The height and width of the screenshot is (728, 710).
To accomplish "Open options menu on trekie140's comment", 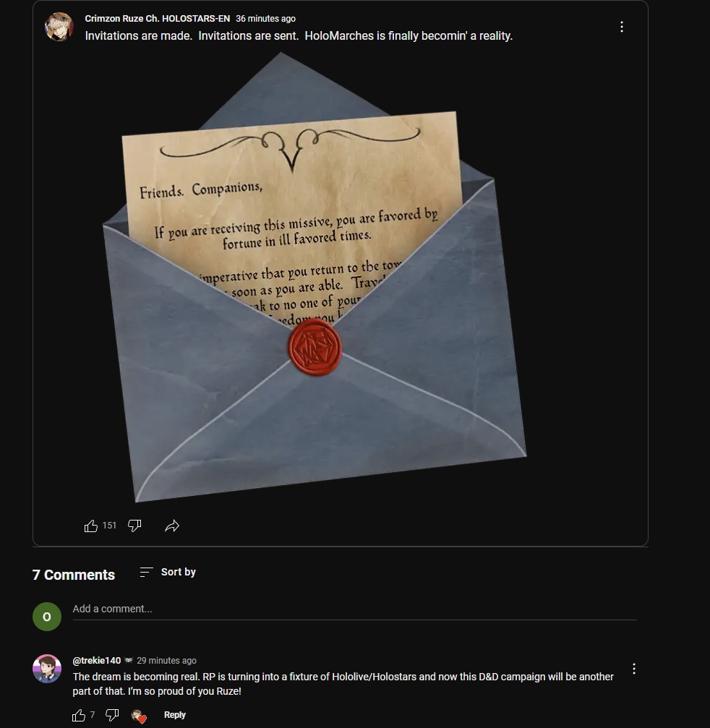I will point(634,669).
